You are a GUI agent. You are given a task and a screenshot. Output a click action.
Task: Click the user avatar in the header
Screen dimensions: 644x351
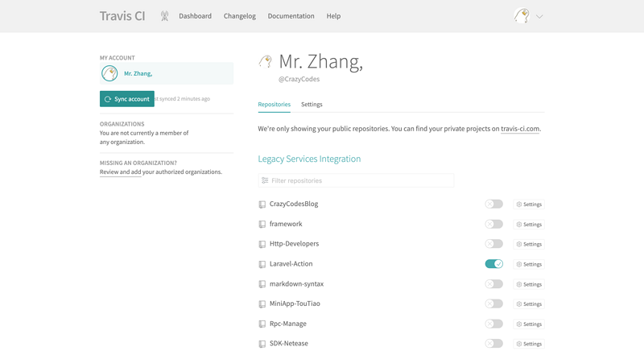pos(522,16)
